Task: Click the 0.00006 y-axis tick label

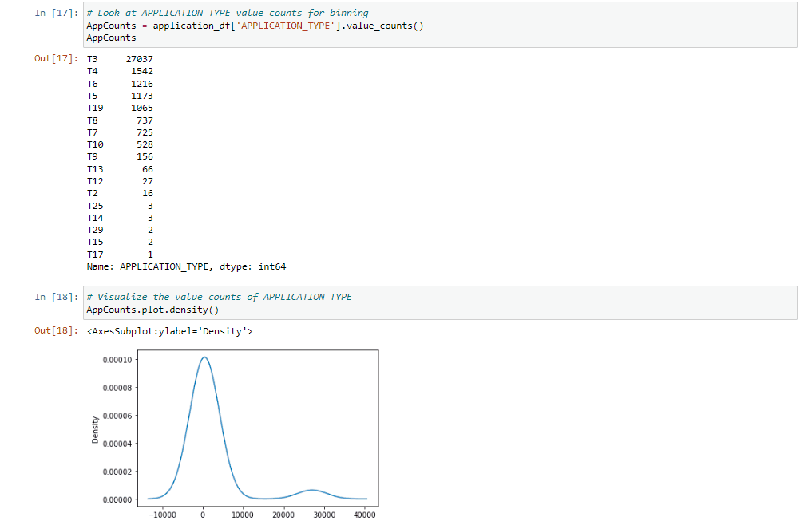Action: pos(117,416)
